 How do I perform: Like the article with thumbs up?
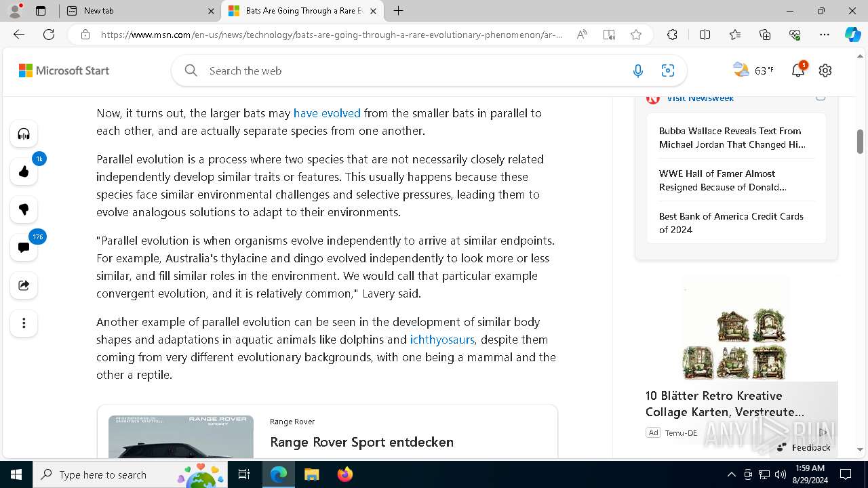coord(24,171)
